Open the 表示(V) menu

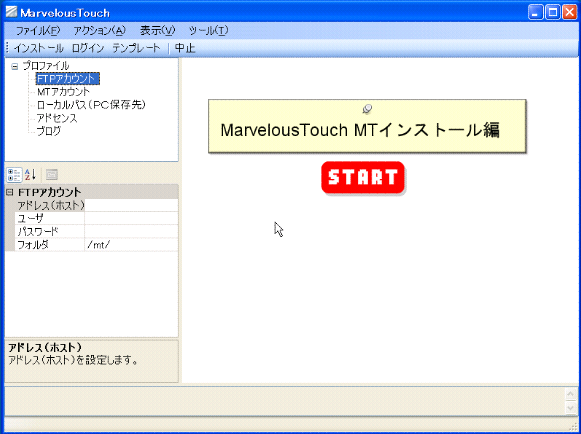157,30
